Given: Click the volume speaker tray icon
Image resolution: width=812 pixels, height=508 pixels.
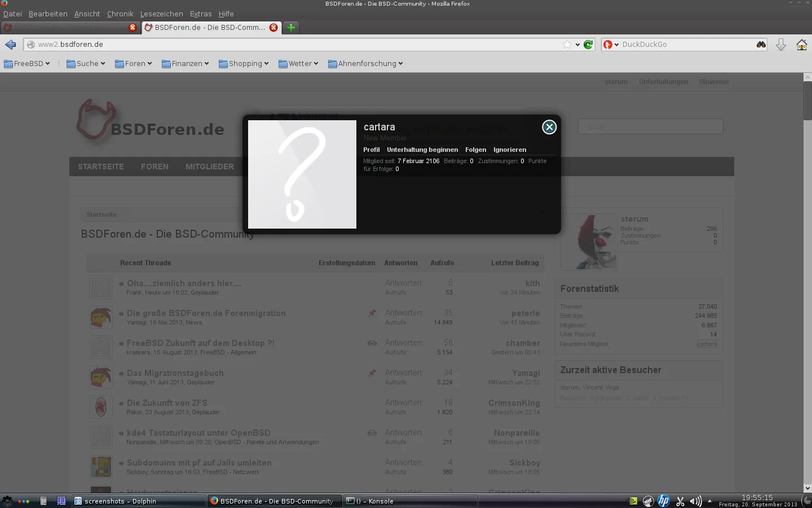Looking at the screenshot, I should click(x=696, y=501).
